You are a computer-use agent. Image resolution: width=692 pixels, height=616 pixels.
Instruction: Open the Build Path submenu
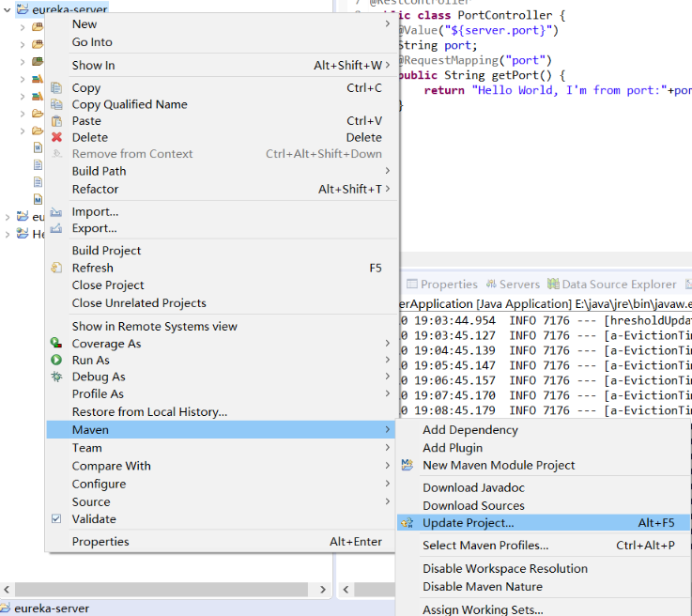click(x=221, y=171)
